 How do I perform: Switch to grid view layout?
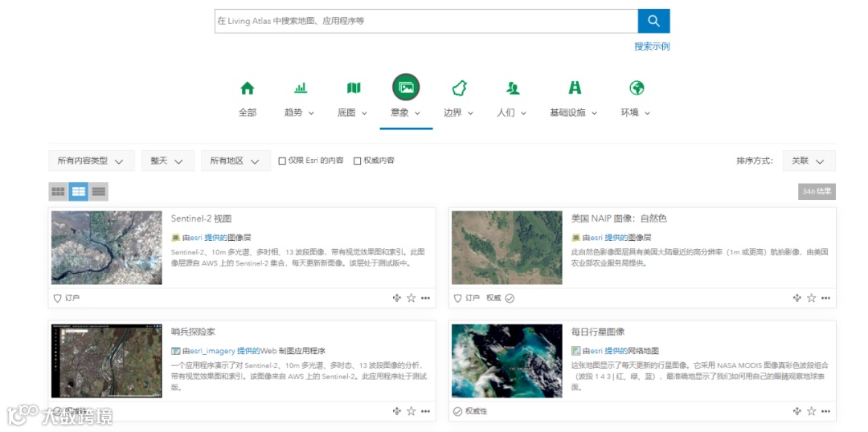coord(58,192)
